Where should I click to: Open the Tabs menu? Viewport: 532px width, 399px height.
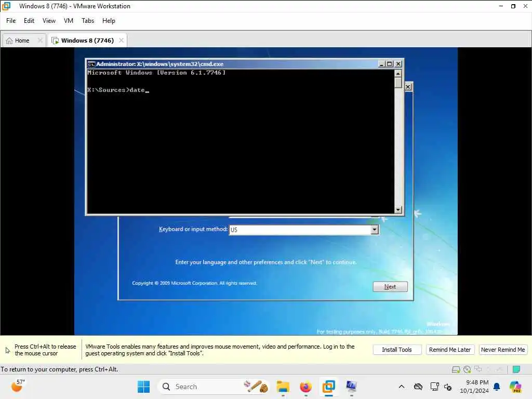pos(87,21)
